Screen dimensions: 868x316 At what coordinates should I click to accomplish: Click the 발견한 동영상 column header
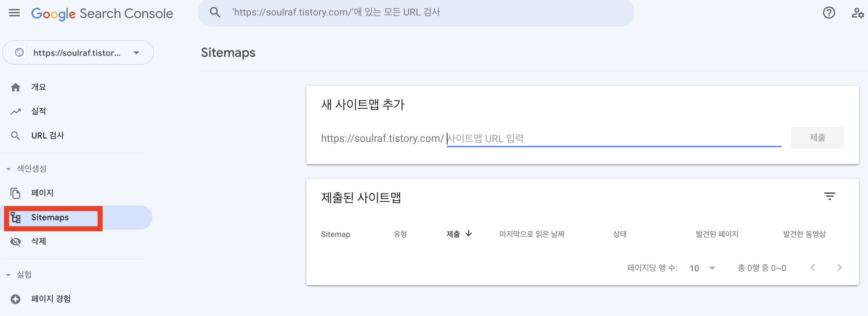[804, 234]
